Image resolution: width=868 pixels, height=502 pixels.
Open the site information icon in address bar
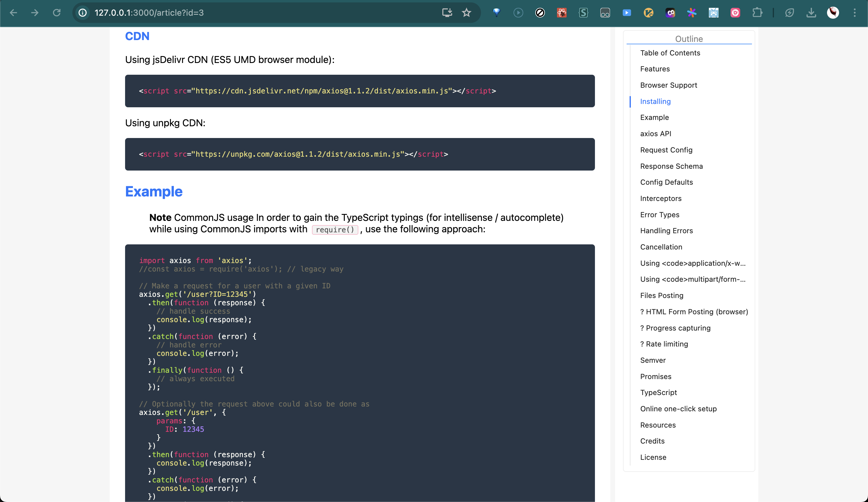[x=83, y=13]
